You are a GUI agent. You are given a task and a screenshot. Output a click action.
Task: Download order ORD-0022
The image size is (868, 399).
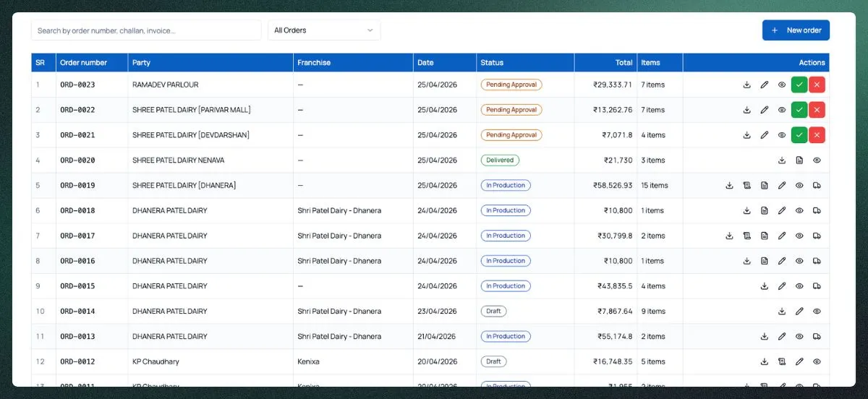click(746, 110)
